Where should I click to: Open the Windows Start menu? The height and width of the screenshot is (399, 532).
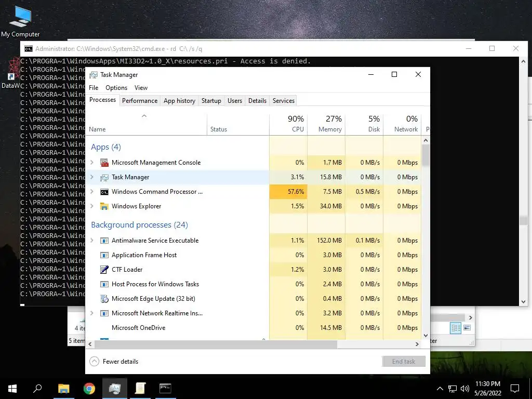coord(12,389)
